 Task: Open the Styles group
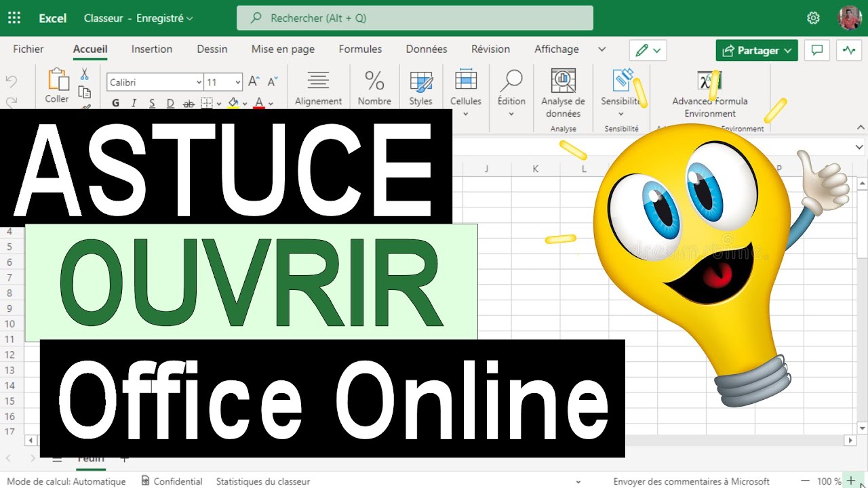point(420,88)
